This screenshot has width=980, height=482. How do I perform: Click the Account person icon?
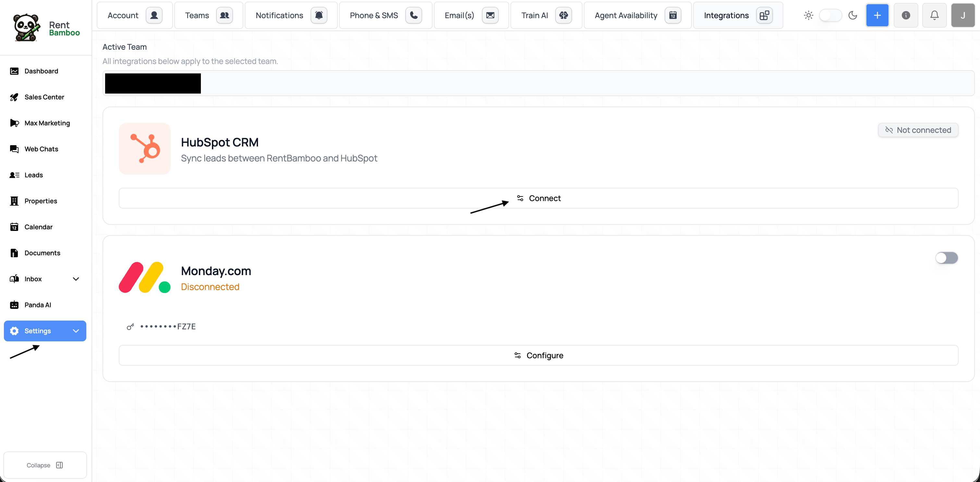coord(154,15)
